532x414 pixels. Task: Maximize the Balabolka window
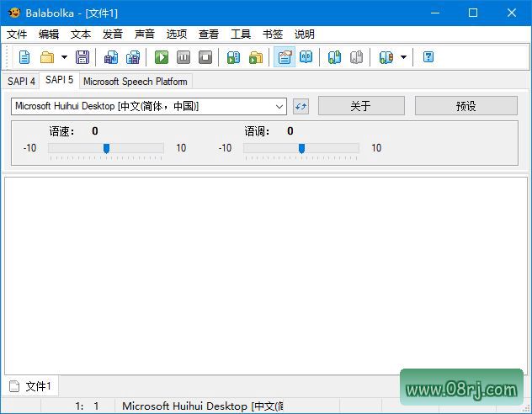point(473,13)
